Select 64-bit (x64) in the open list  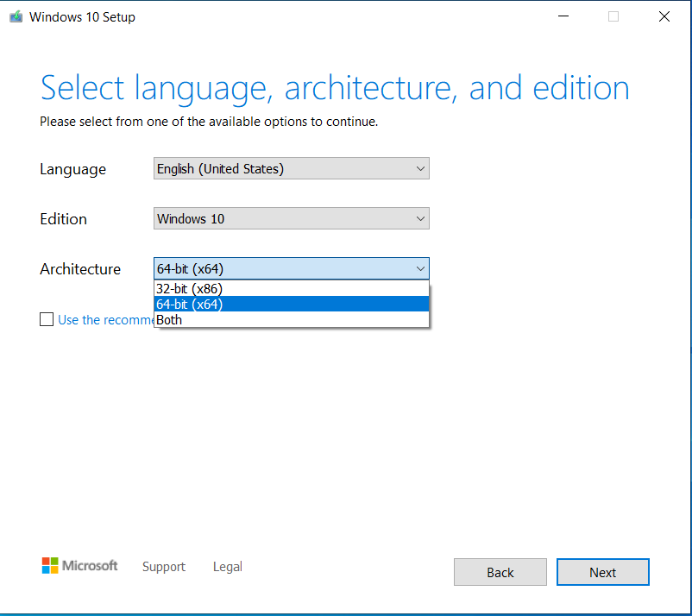(x=292, y=304)
